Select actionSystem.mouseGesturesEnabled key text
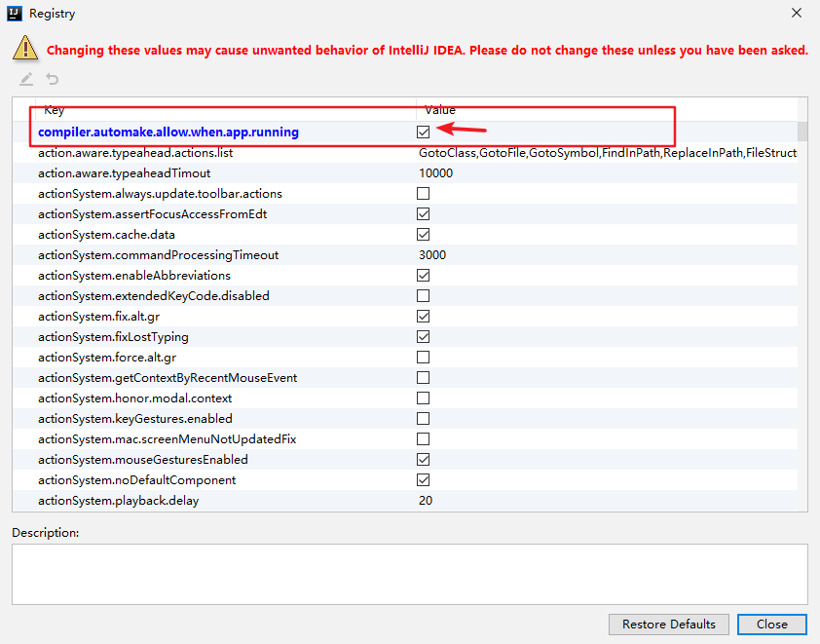The width and height of the screenshot is (820, 644). click(143, 459)
